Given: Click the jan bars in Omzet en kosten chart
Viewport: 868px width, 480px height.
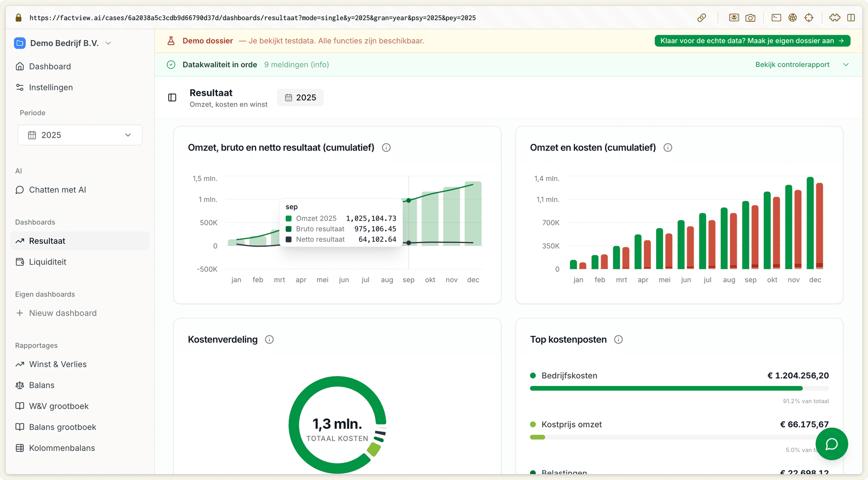Looking at the screenshot, I should [578, 265].
